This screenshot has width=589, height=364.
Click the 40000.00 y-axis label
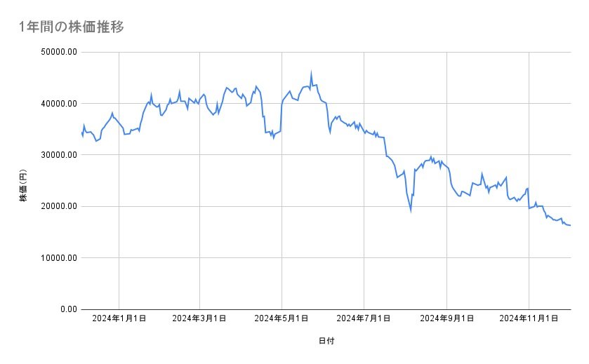[58, 104]
